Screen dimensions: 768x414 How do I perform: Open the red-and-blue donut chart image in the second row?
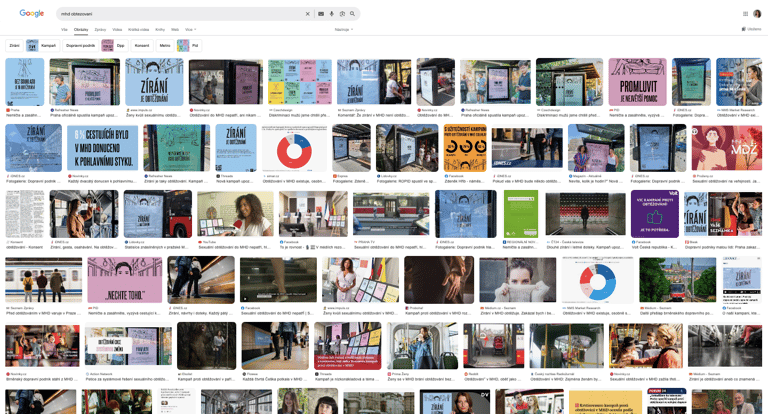click(x=294, y=147)
